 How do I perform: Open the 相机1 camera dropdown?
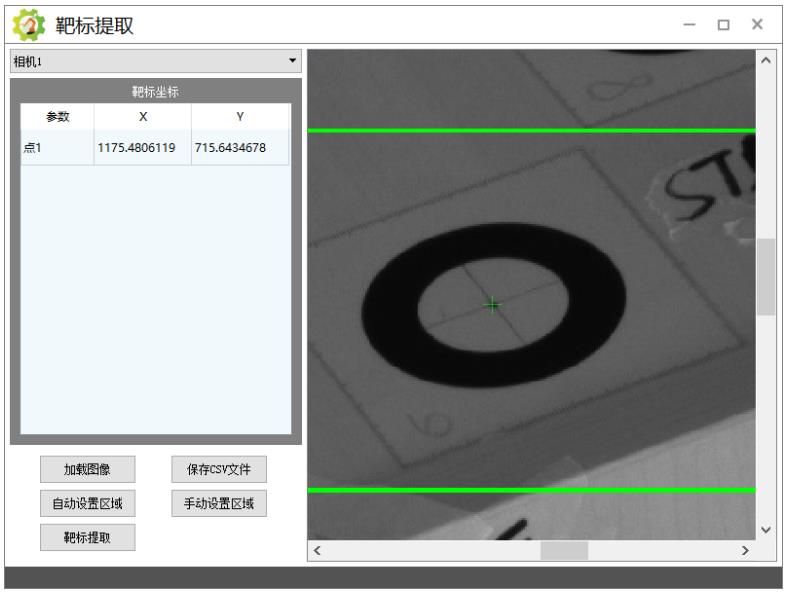pyautogui.click(x=156, y=62)
